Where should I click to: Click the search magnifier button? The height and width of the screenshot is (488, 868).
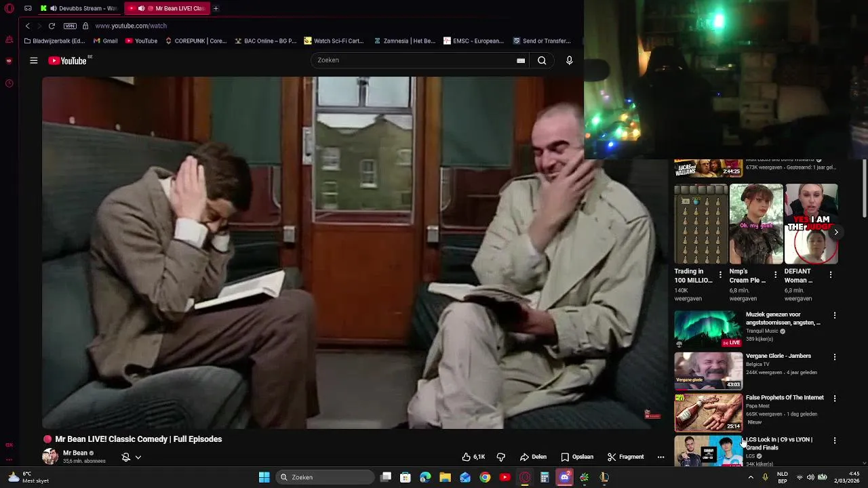542,60
